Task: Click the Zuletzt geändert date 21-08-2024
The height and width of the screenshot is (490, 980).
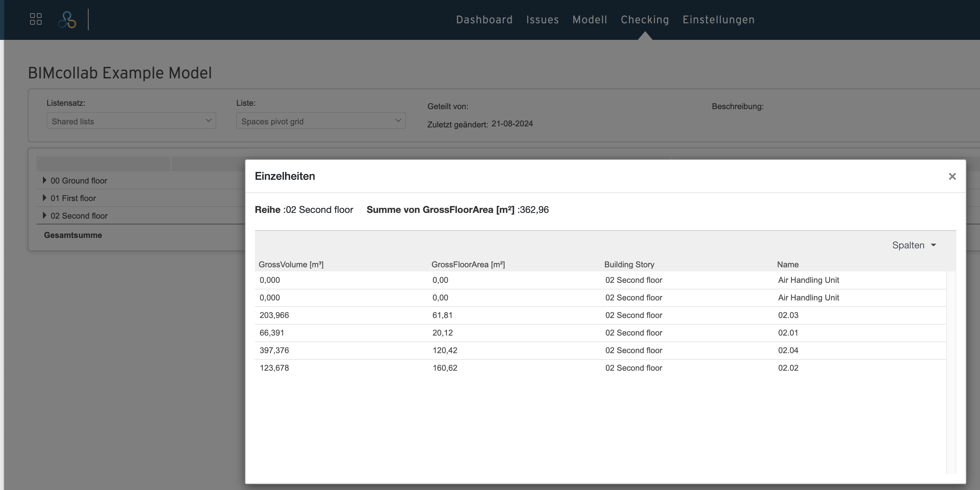Action: coord(512,124)
